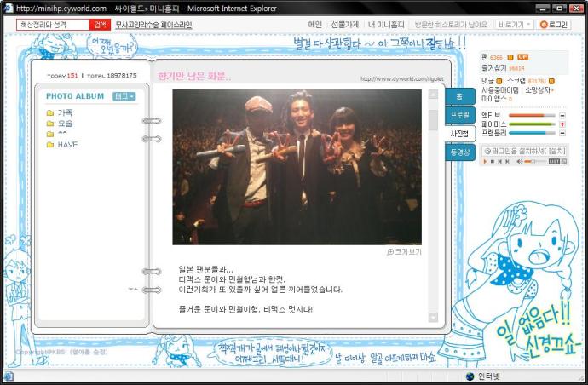The height and width of the screenshot is (385, 588).
Task: Open the 무사고양악수술 페이스라인 ad link
Action: (x=153, y=25)
